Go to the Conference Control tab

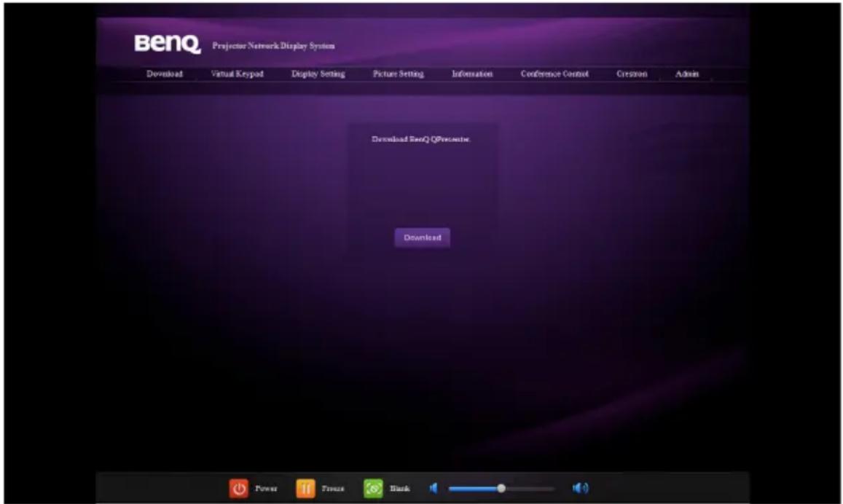click(x=554, y=74)
